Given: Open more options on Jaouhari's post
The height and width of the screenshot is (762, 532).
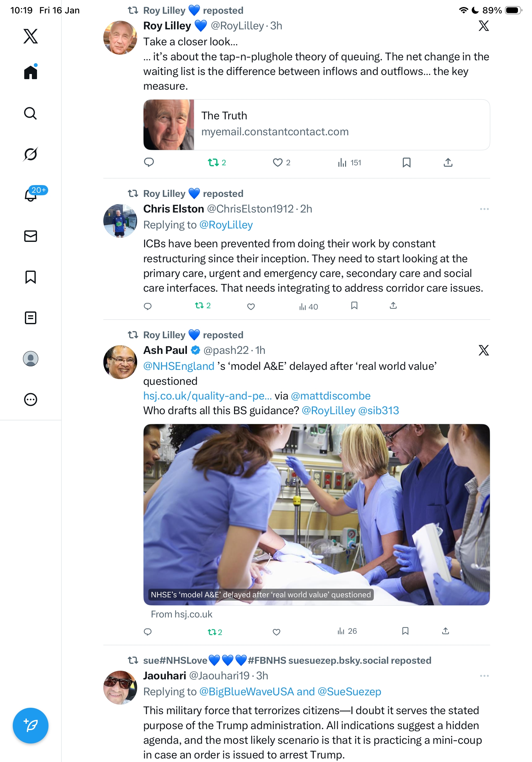Looking at the screenshot, I should [484, 676].
